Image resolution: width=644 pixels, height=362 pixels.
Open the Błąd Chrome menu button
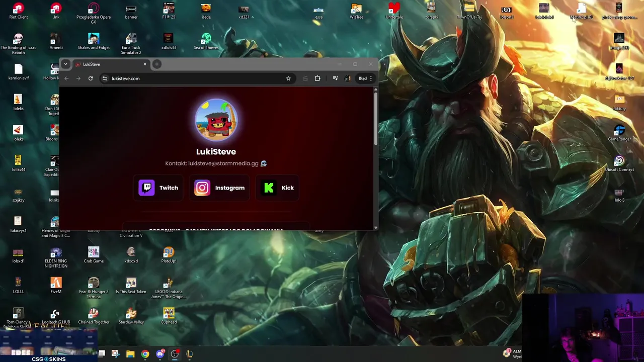click(x=366, y=78)
